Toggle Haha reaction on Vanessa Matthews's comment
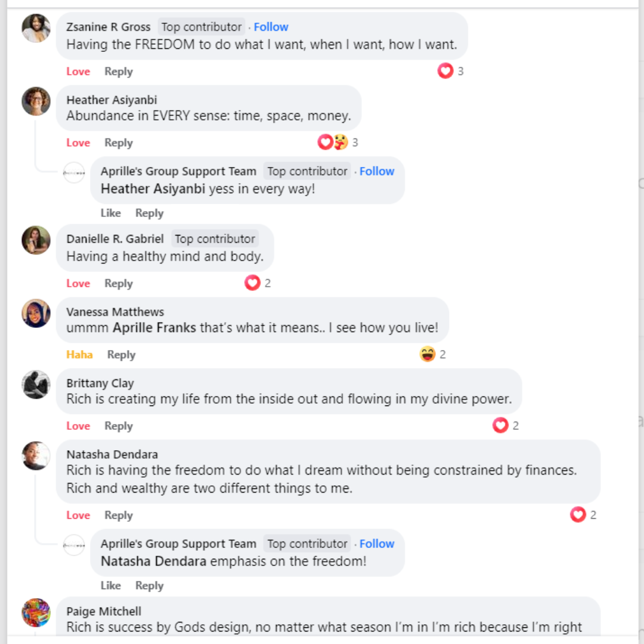644x644 pixels. [x=79, y=355]
